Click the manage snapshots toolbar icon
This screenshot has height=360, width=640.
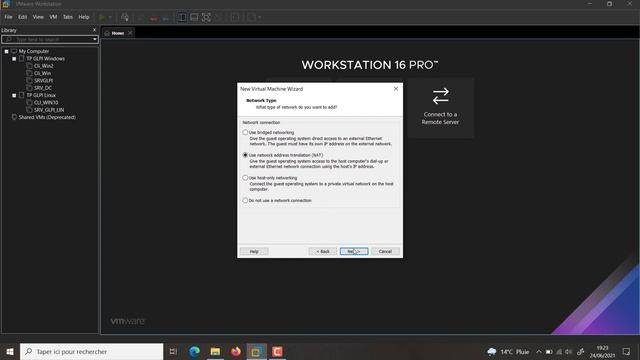click(166, 18)
